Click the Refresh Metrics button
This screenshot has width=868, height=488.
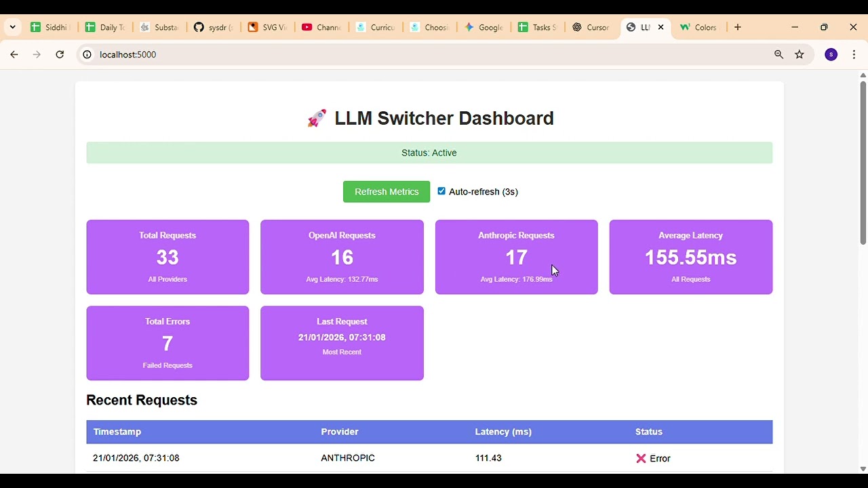pyautogui.click(x=387, y=192)
